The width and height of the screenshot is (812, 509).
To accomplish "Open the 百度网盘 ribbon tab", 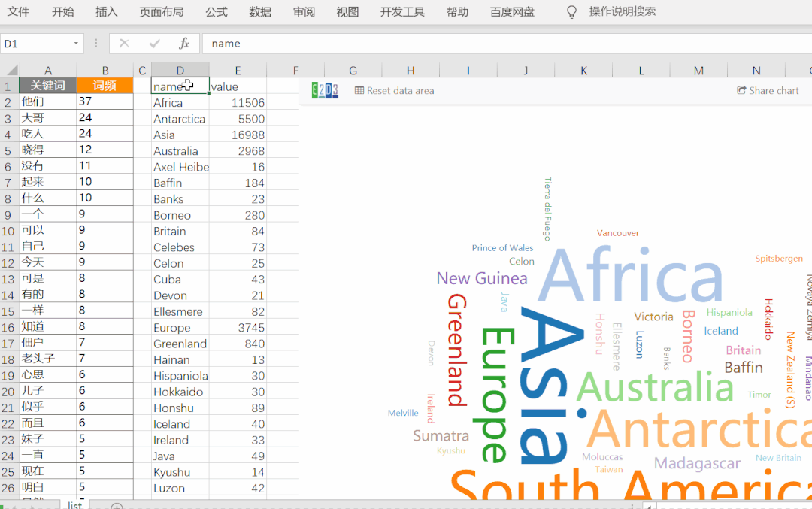I will (x=512, y=12).
